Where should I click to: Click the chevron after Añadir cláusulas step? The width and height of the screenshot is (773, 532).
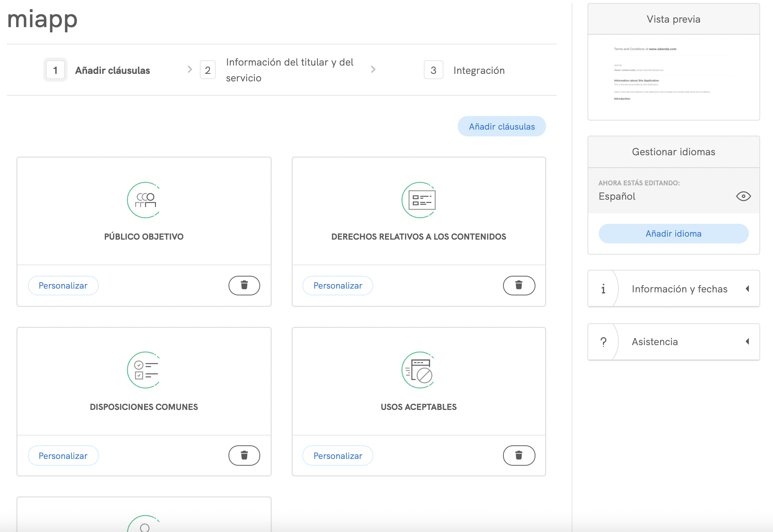click(x=190, y=69)
